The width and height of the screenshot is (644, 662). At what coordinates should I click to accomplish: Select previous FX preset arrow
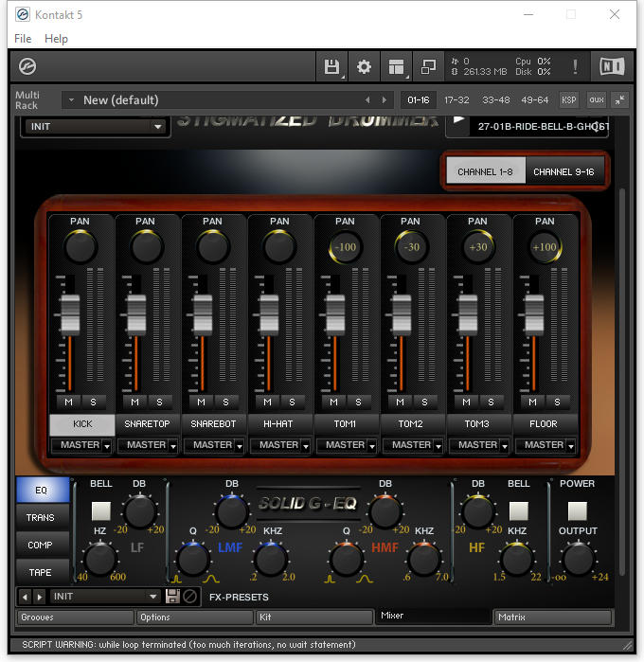point(25,597)
